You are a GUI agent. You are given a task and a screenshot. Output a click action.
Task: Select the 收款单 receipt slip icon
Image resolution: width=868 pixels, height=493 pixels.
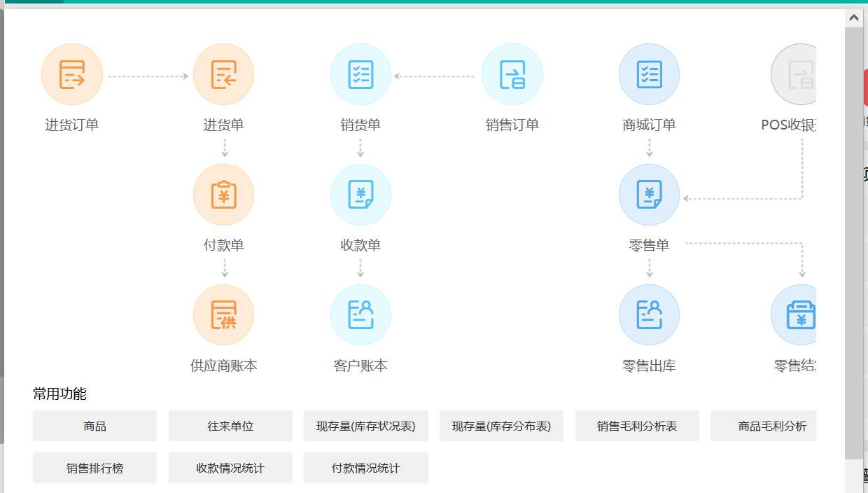coord(360,194)
